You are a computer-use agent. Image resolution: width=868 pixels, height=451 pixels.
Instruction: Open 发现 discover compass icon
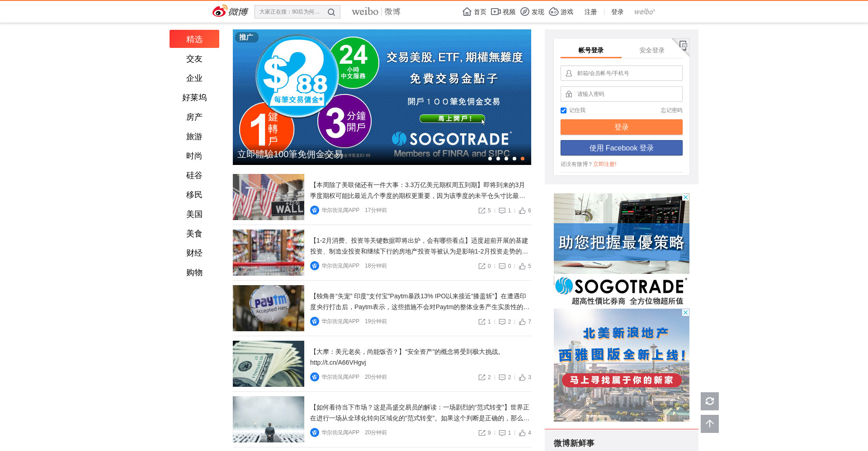tap(525, 12)
